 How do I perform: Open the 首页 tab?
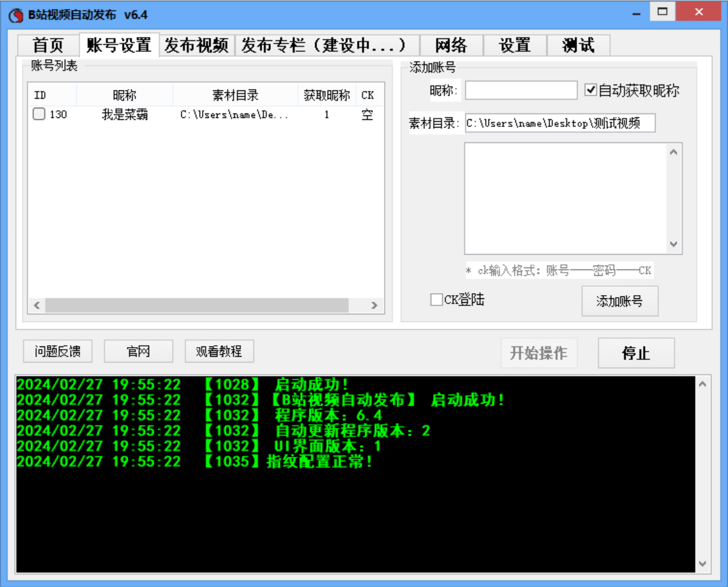point(48,46)
